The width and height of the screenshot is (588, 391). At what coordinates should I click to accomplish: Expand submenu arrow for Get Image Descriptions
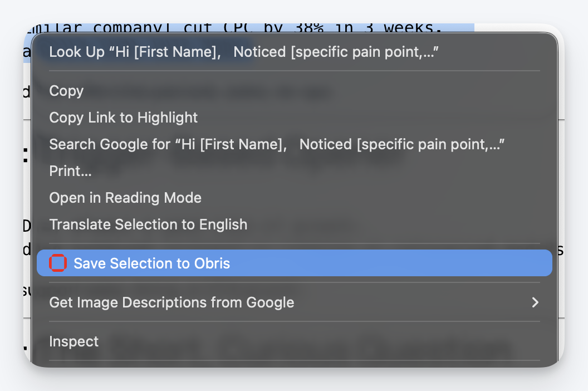(535, 302)
